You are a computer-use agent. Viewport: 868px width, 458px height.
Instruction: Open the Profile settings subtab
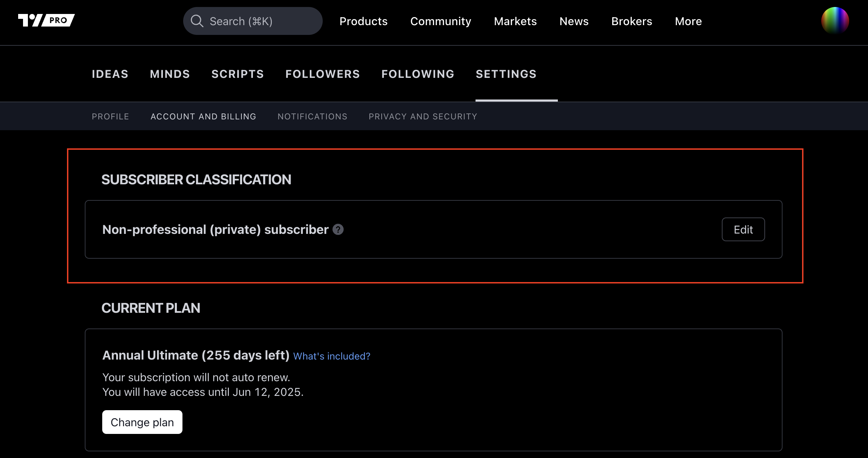[110, 117]
